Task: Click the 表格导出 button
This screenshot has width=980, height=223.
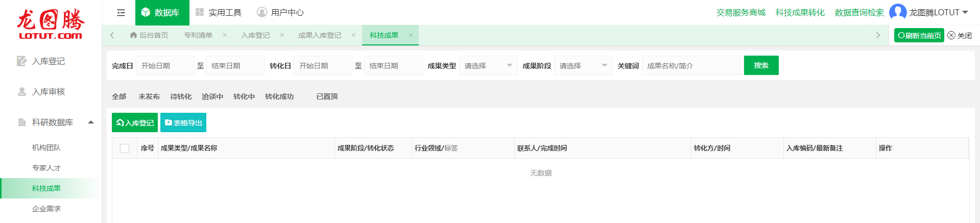Action: tap(183, 123)
